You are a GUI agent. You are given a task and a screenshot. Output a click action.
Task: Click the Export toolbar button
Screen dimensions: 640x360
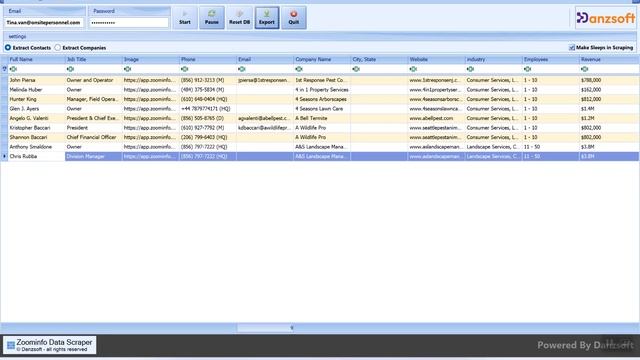(x=267, y=18)
